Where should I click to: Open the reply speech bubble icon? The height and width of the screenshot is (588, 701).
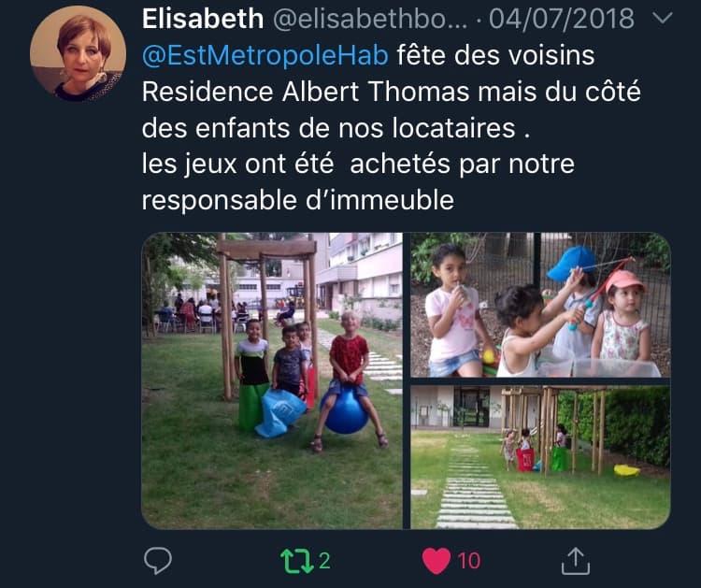click(158, 560)
